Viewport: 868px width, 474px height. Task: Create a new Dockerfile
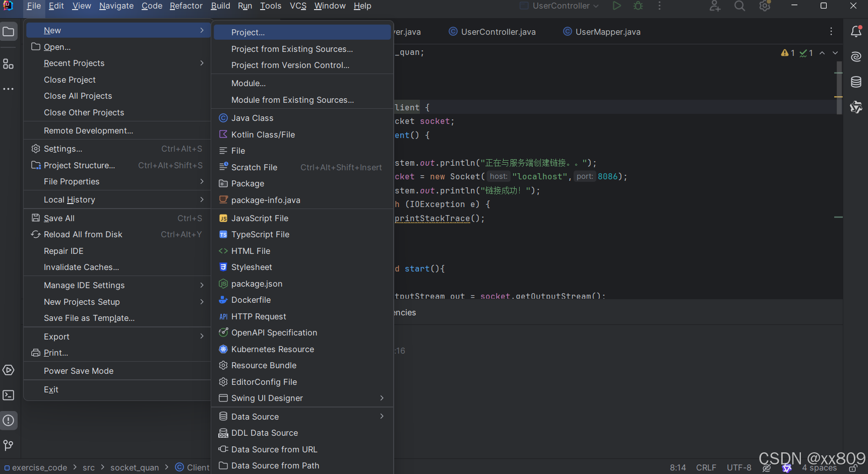pos(302,300)
